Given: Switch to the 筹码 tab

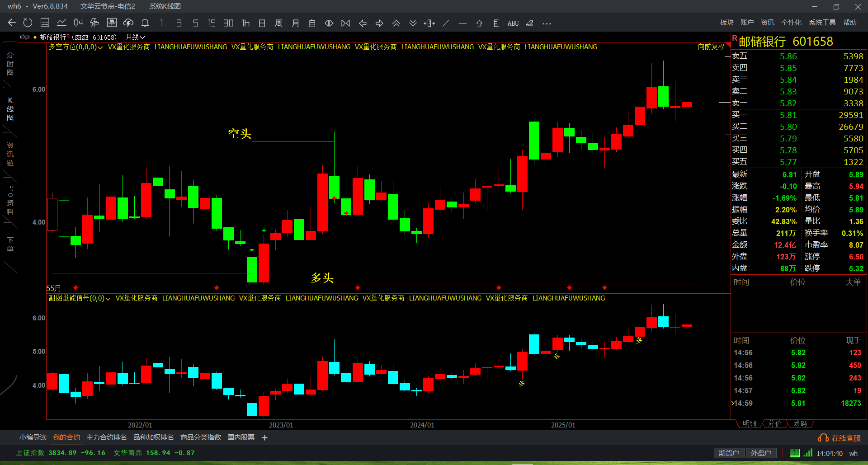Looking at the screenshot, I should pyautogui.click(x=800, y=423).
